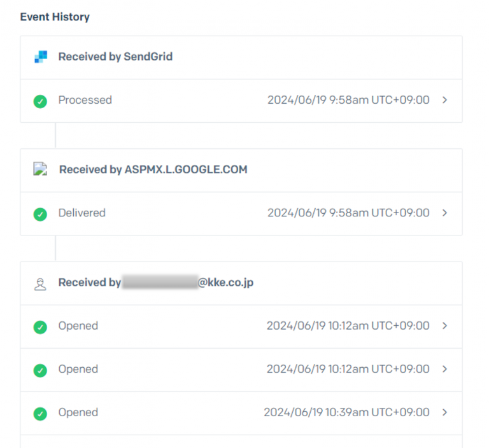Click the Event History heading
Image resolution: width=489 pixels, height=448 pixels.
click(x=55, y=17)
